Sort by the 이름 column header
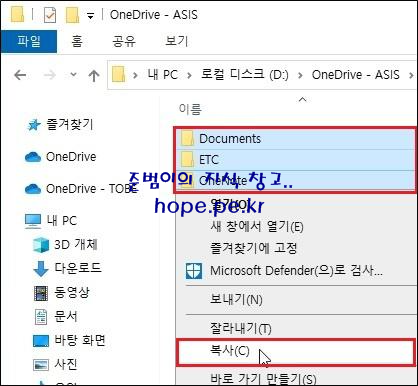Viewport: 418px width, 386px height. coord(190,109)
